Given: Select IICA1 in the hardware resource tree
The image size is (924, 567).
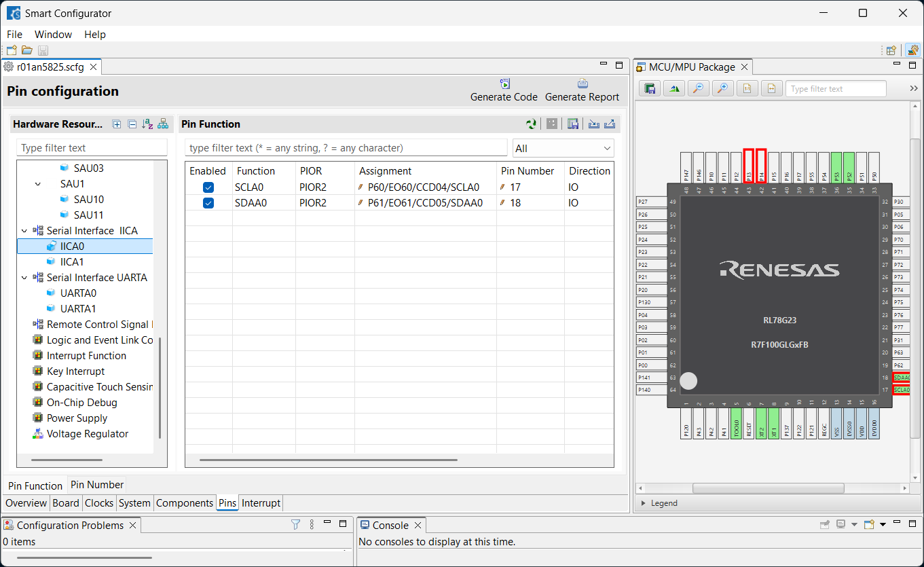Looking at the screenshot, I should pyautogui.click(x=72, y=262).
